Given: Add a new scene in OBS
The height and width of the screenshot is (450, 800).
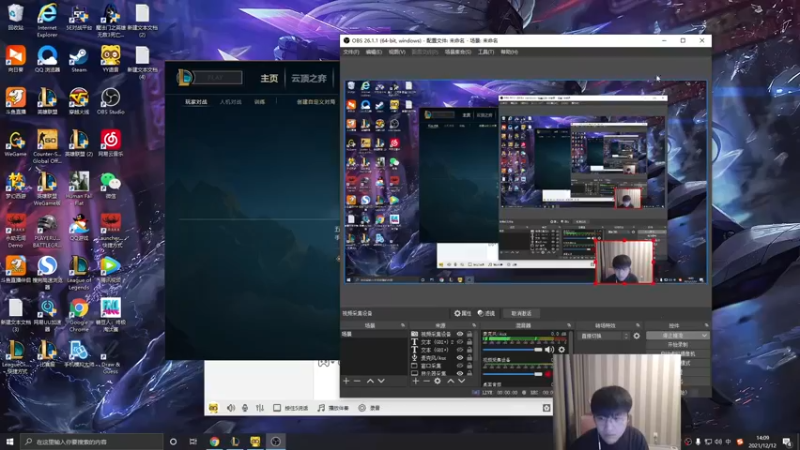Looking at the screenshot, I should 346,381.
